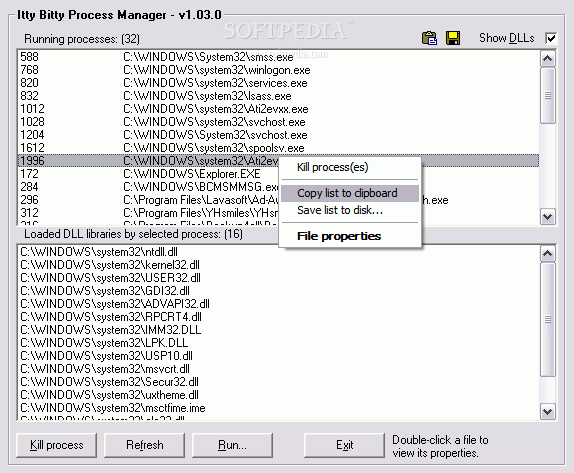Select process 1612 spoolsv.exe row
This screenshot has width=574, height=473.
click(x=278, y=148)
